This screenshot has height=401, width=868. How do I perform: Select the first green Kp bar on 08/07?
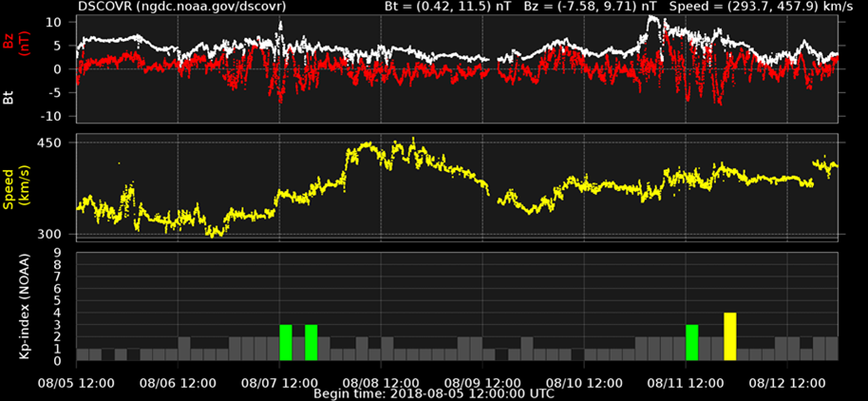click(x=286, y=342)
